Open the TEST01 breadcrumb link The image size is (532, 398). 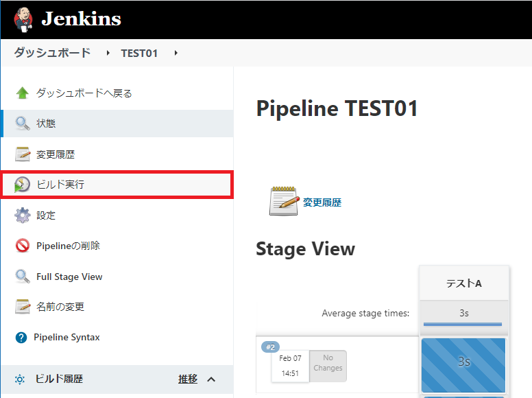(139, 54)
